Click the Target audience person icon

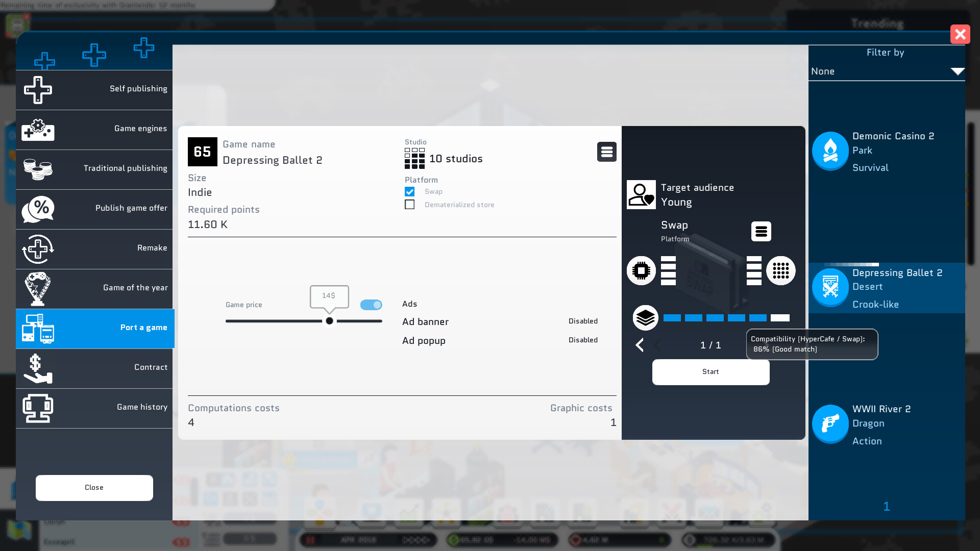click(x=641, y=194)
